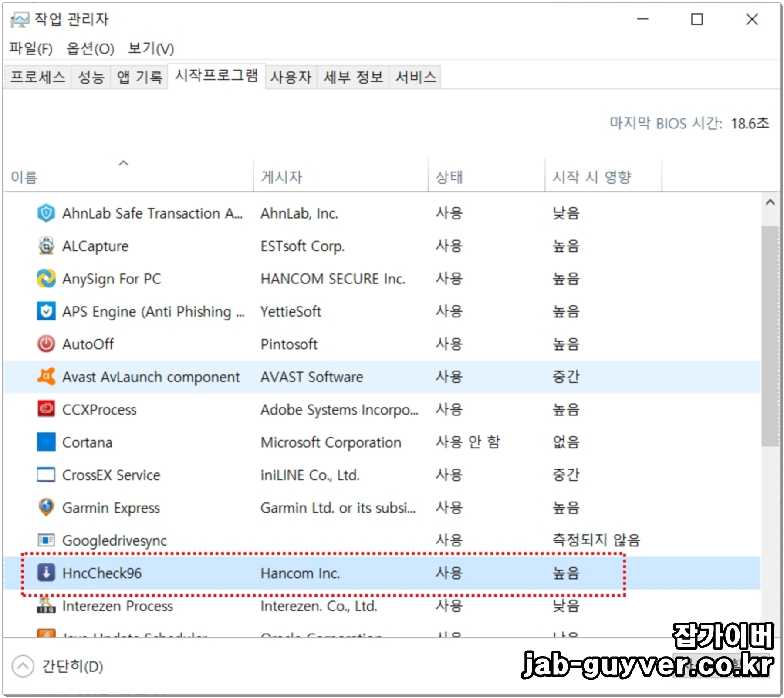Sort by the 상태 column header
This screenshot has height=698, width=784.
pos(487,175)
